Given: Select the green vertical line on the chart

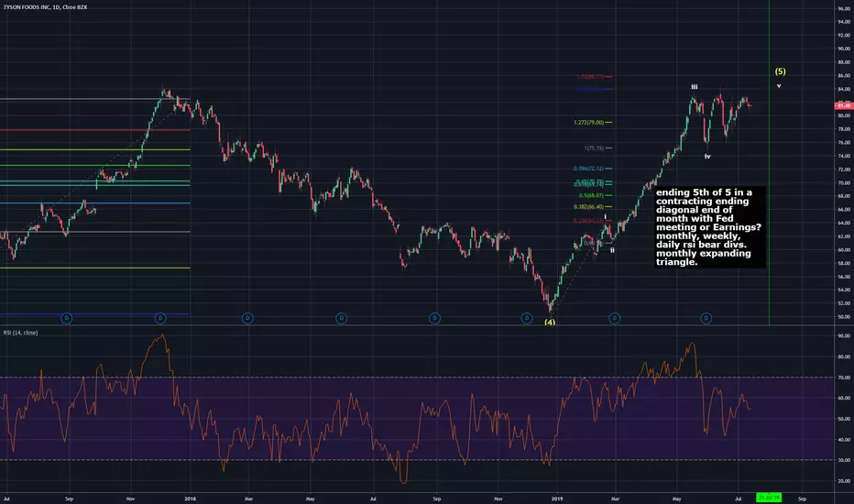Looking at the screenshot, I should tap(769, 163).
